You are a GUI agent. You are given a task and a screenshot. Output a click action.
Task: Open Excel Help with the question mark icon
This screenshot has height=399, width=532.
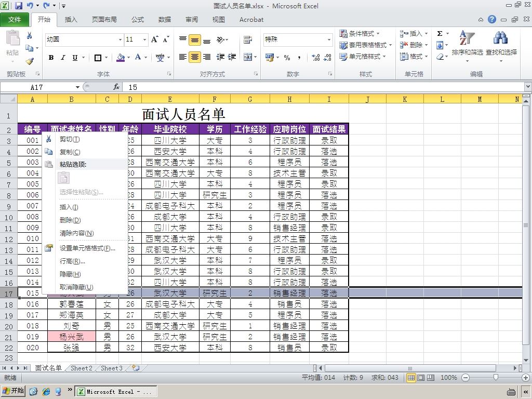click(492, 19)
